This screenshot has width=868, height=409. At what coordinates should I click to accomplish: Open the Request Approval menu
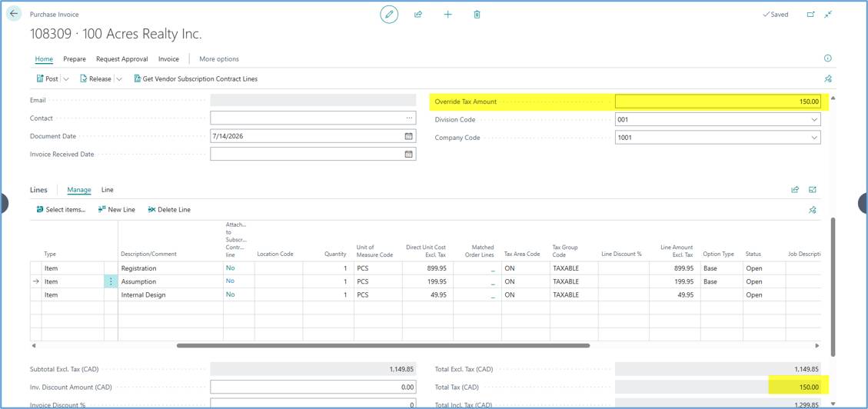point(121,58)
